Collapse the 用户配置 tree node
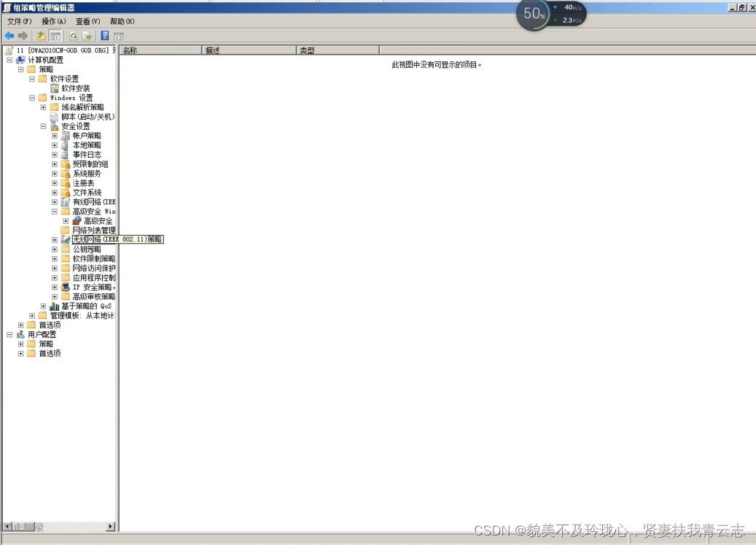This screenshot has width=756, height=545. click(9, 335)
